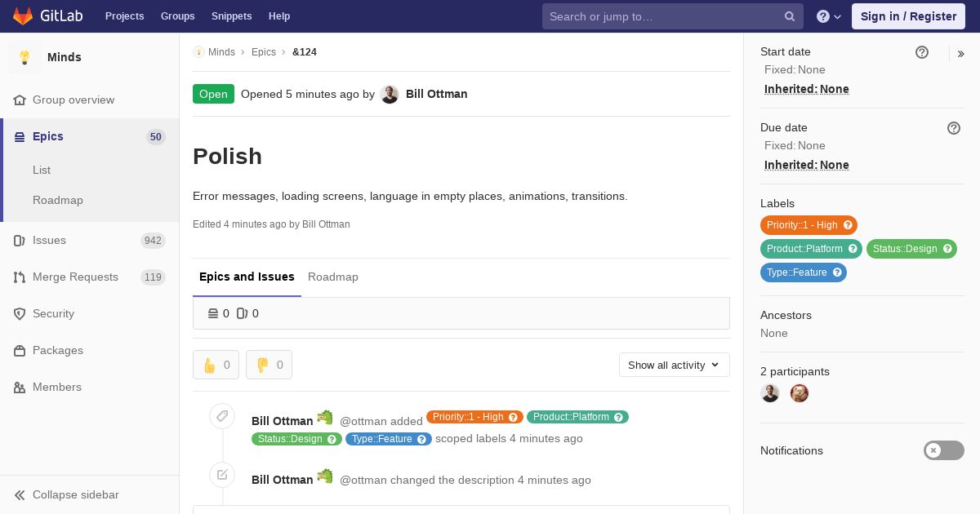This screenshot has height=514, width=980.
Task: Switch to the Roadmap tab
Action: tap(333, 277)
